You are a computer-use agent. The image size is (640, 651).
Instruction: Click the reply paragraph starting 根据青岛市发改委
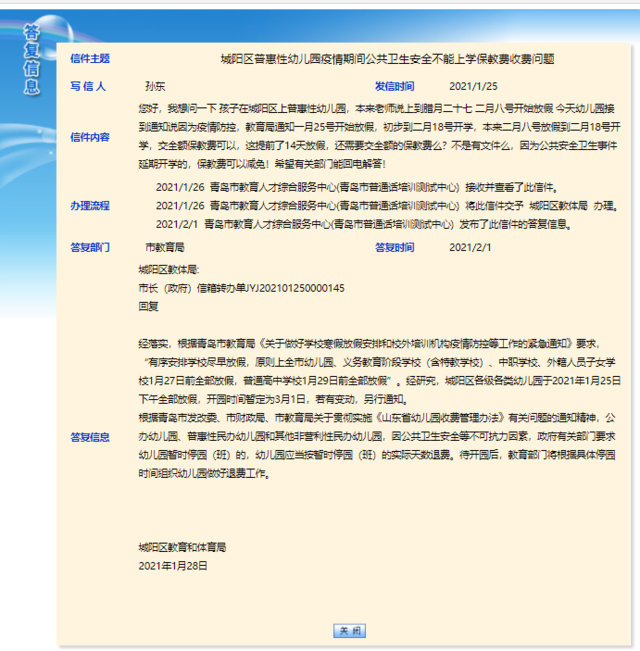(x=379, y=445)
